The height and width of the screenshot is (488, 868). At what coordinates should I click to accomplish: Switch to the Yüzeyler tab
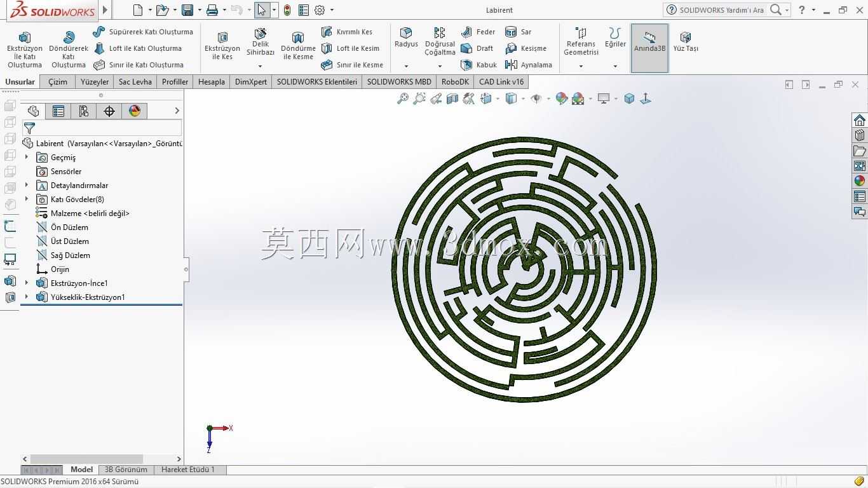coord(95,82)
